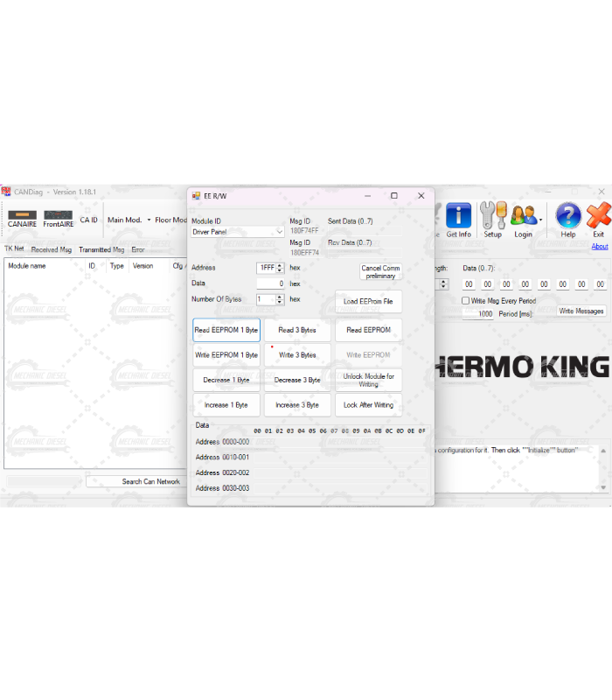The image size is (612, 700).
Task: Open Help with the question mark icon
Action: point(568,216)
